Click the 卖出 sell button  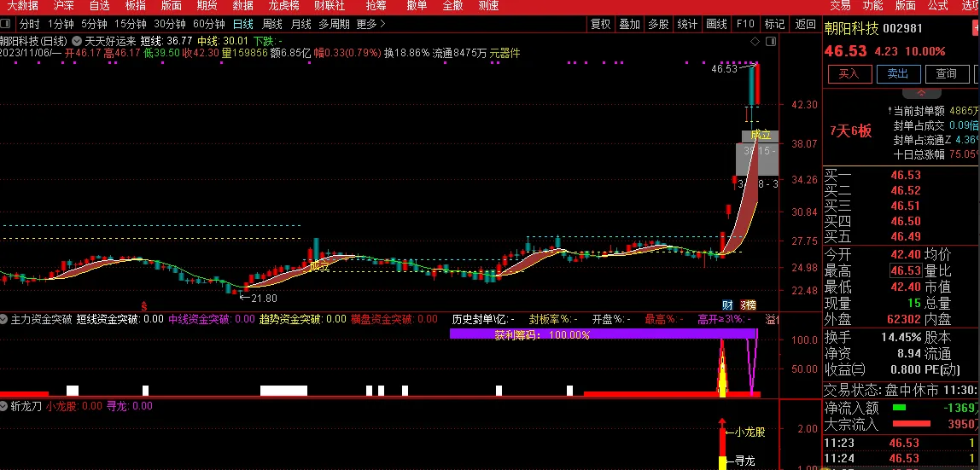point(898,74)
